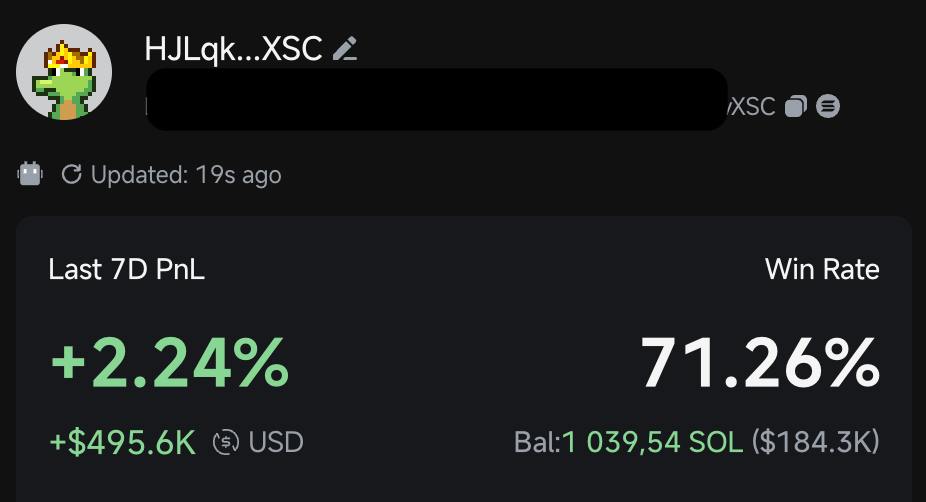Click the robot icon beside Updated
This screenshot has width=926, height=502.
30,174
